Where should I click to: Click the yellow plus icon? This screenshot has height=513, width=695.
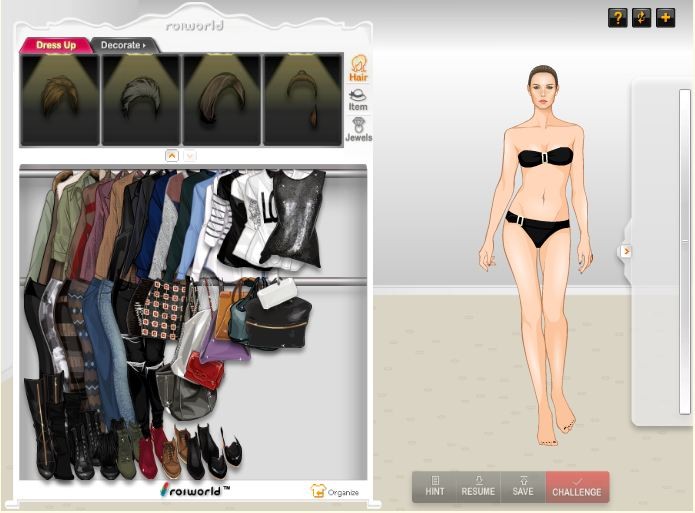[x=665, y=18]
